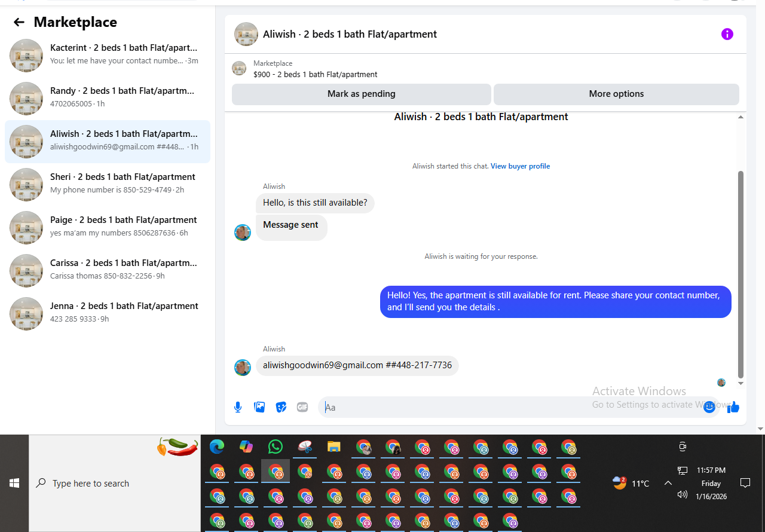Click chat scrollbar up arrow
This screenshot has width=765, height=532.
(x=741, y=117)
